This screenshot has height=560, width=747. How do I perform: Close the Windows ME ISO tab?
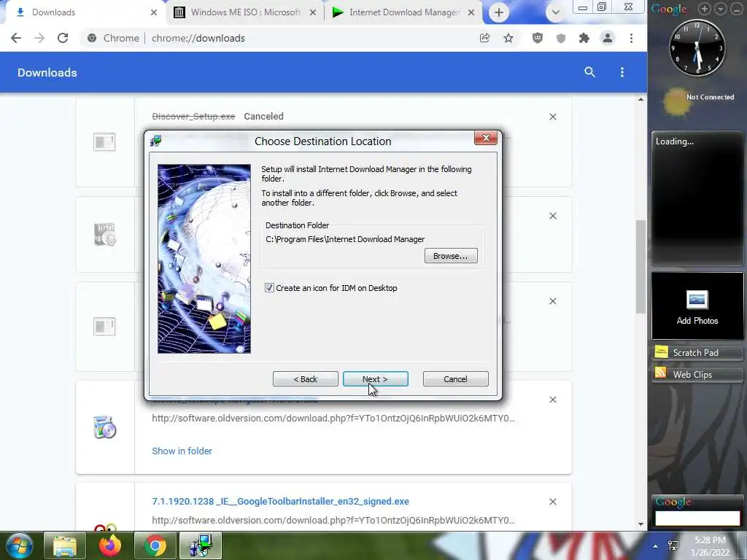click(312, 13)
